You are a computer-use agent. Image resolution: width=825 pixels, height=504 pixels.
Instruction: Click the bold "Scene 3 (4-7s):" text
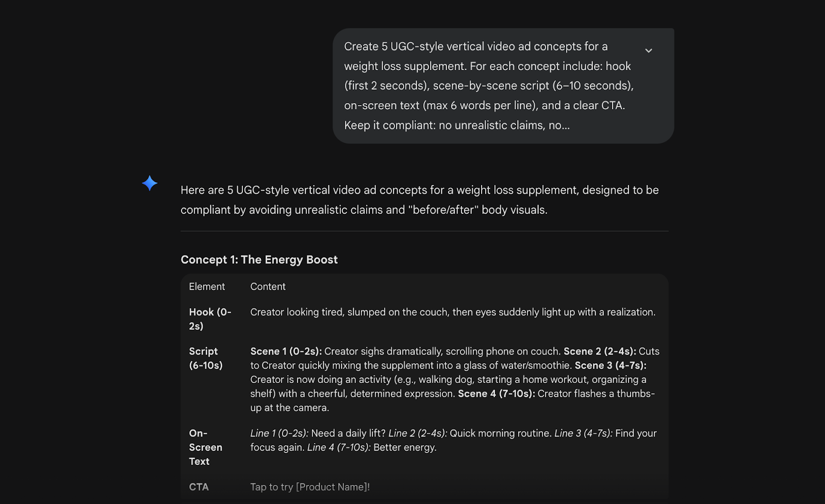tap(610, 365)
